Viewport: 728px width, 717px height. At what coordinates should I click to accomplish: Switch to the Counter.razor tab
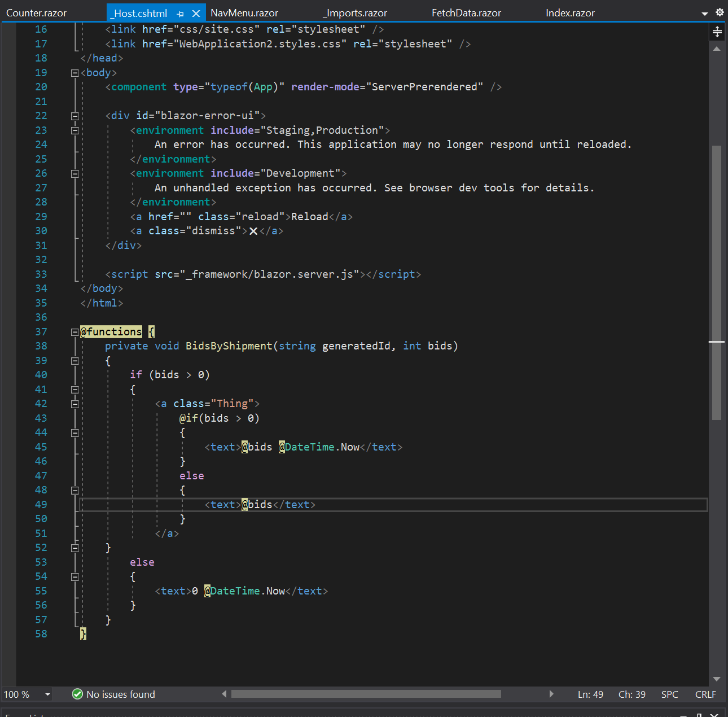click(x=36, y=12)
